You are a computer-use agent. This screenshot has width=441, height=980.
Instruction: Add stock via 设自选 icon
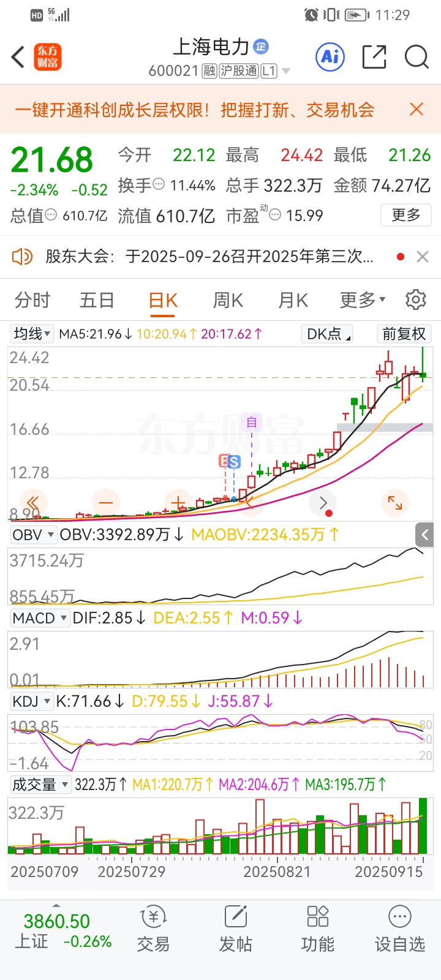400,929
